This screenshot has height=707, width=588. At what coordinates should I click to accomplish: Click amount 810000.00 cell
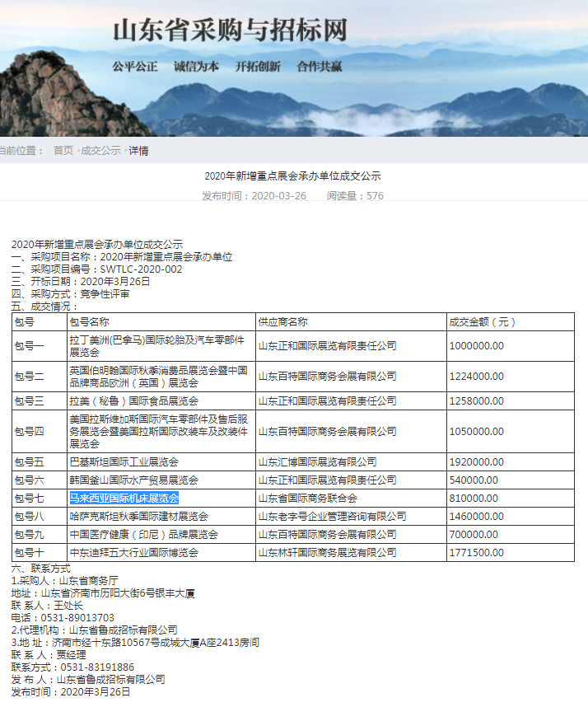[511, 499]
